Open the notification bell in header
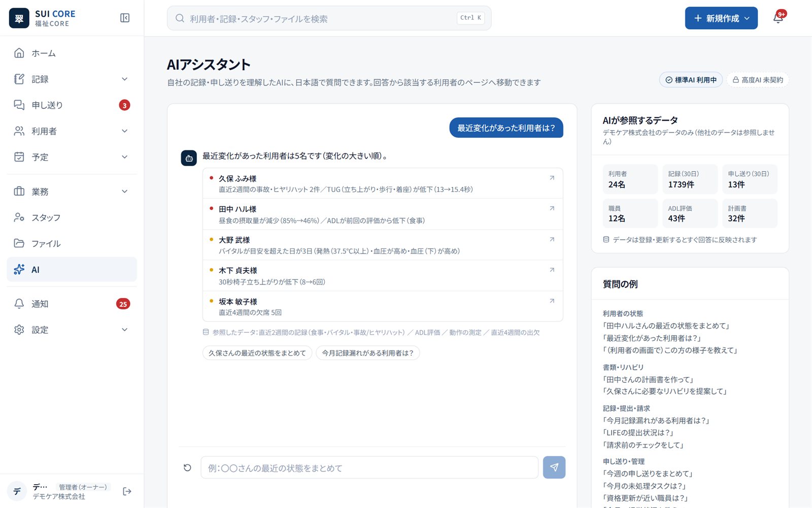Image resolution: width=812 pixels, height=508 pixels. (x=778, y=18)
